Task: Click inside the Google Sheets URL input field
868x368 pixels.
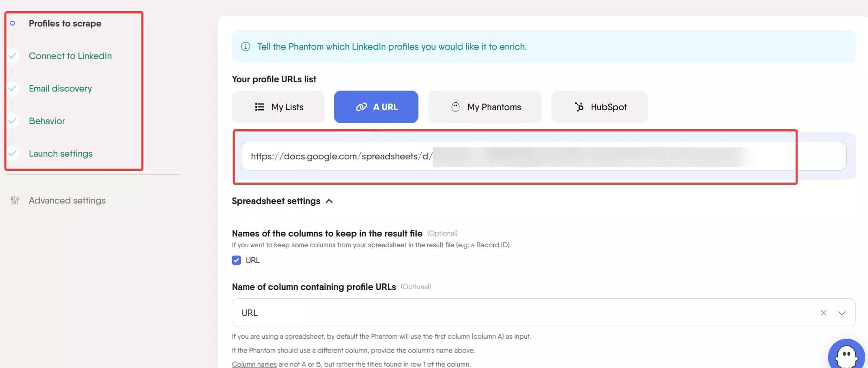Action: click(511, 156)
